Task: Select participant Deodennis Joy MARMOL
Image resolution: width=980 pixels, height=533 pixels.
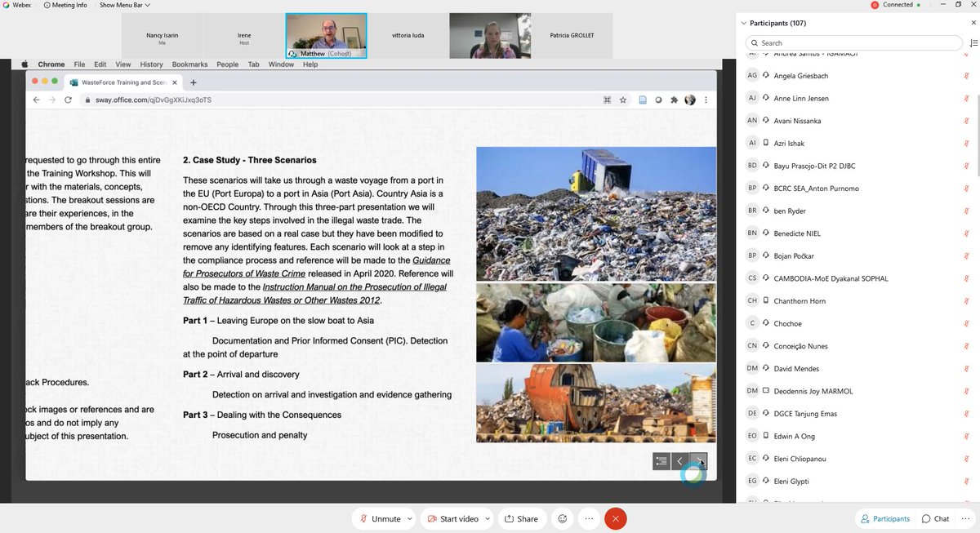Action: (x=857, y=391)
